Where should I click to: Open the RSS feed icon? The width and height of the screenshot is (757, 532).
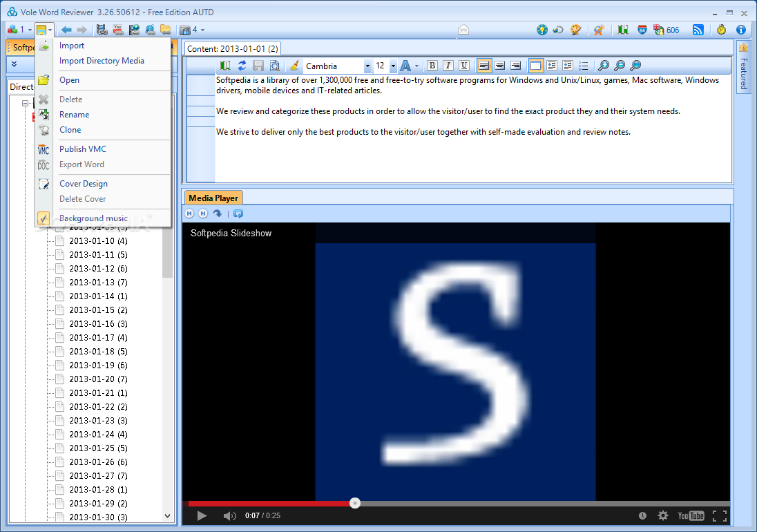(698, 30)
